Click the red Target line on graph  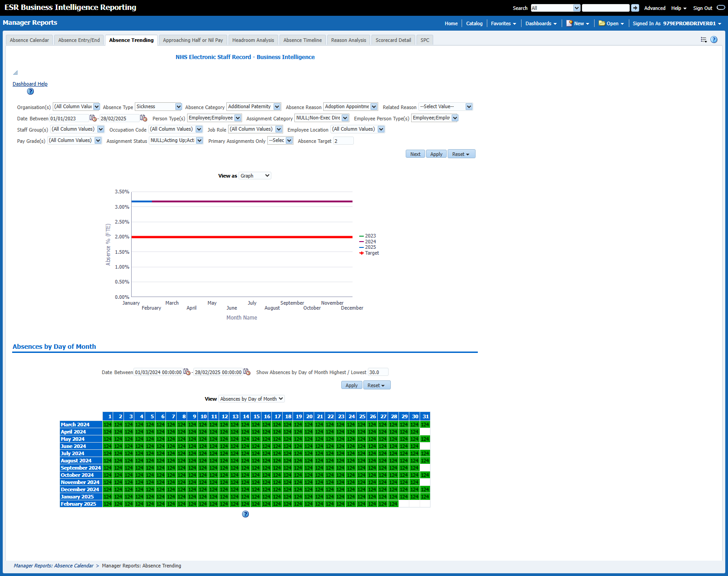(242, 237)
